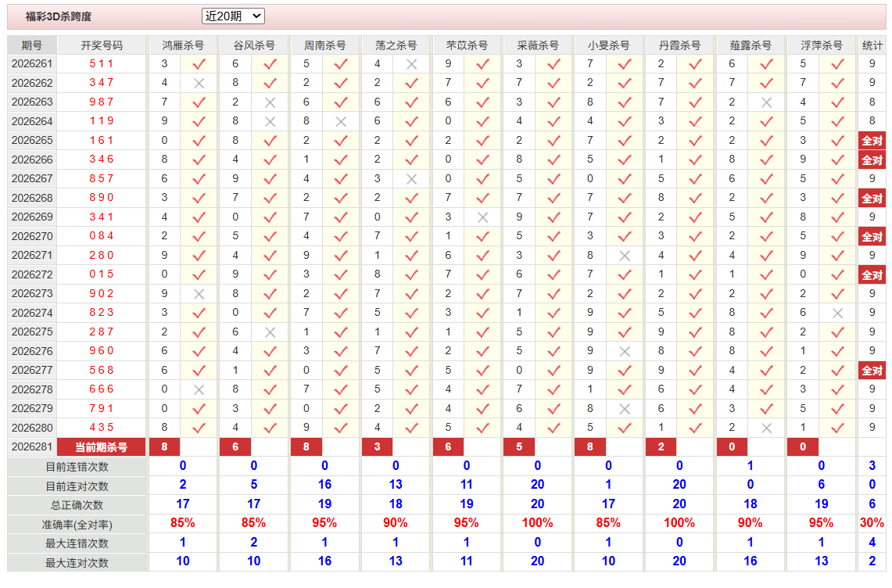The width and height of the screenshot is (892, 588).
Task: Select the 开奖号码 column header
Action: pos(102,45)
